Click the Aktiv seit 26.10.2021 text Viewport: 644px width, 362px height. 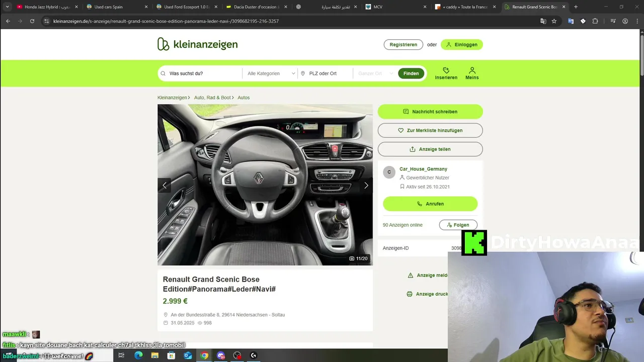tap(428, 187)
